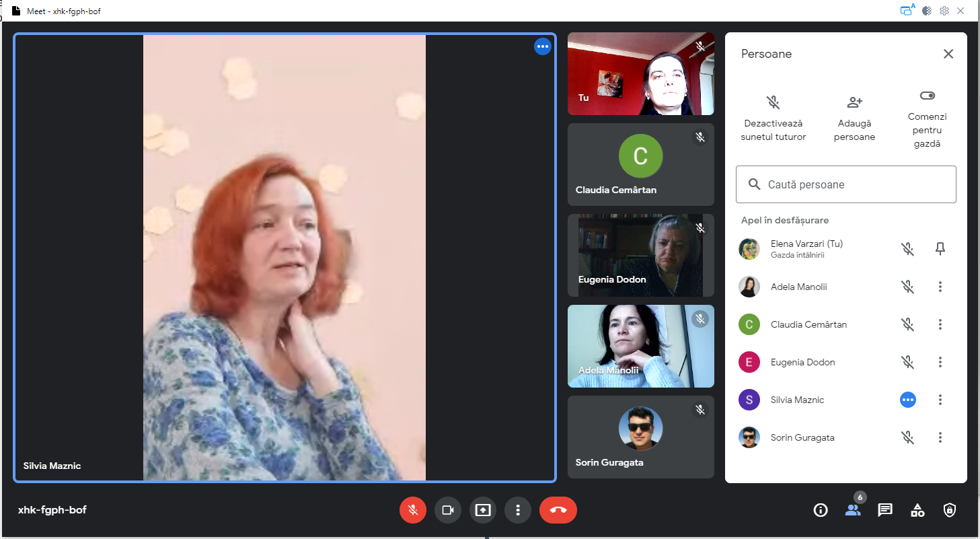
Task: Click the present screen button
Action: pyautogui.click(x=483, y=510)
